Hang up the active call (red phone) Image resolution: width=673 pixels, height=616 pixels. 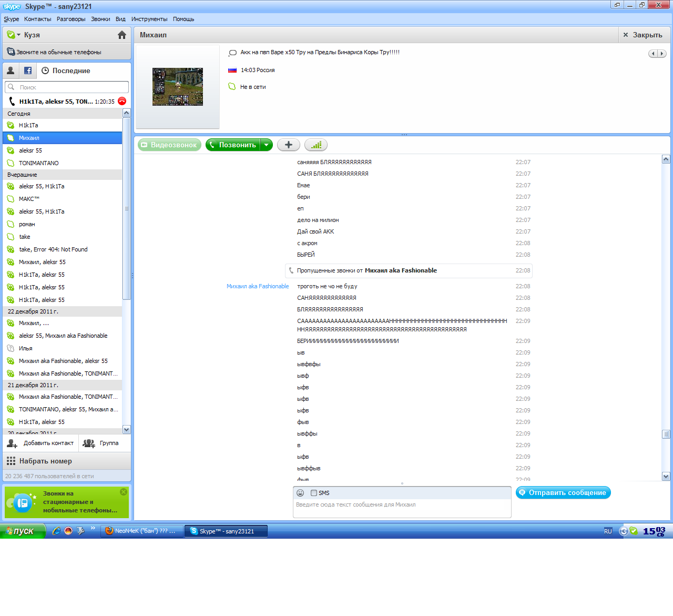tap(122, 101)
